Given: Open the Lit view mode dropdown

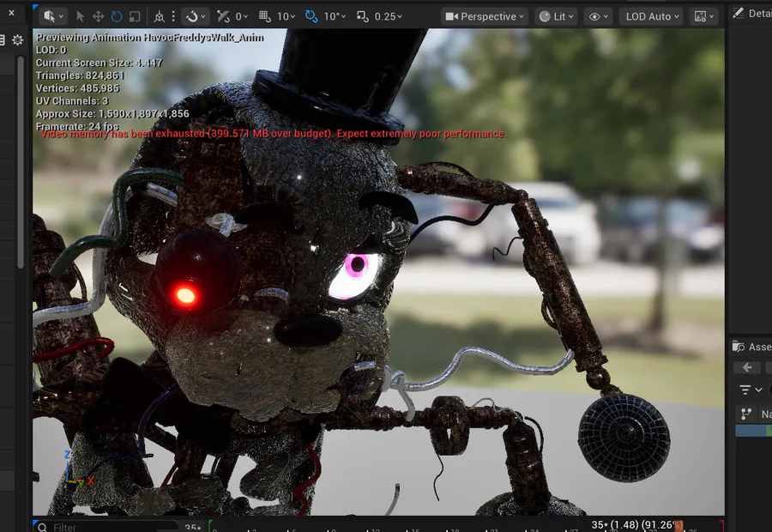Looking at the screenshot, I should (x=557, y=17).
